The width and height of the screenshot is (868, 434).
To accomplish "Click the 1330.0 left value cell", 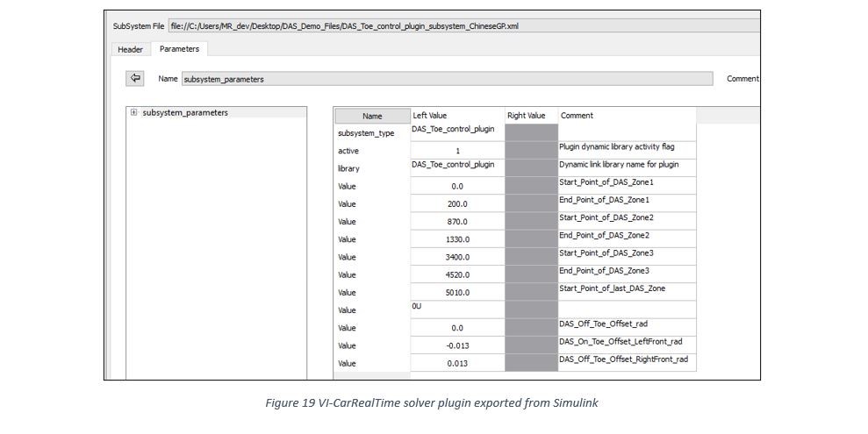I will tap(457, 239).
